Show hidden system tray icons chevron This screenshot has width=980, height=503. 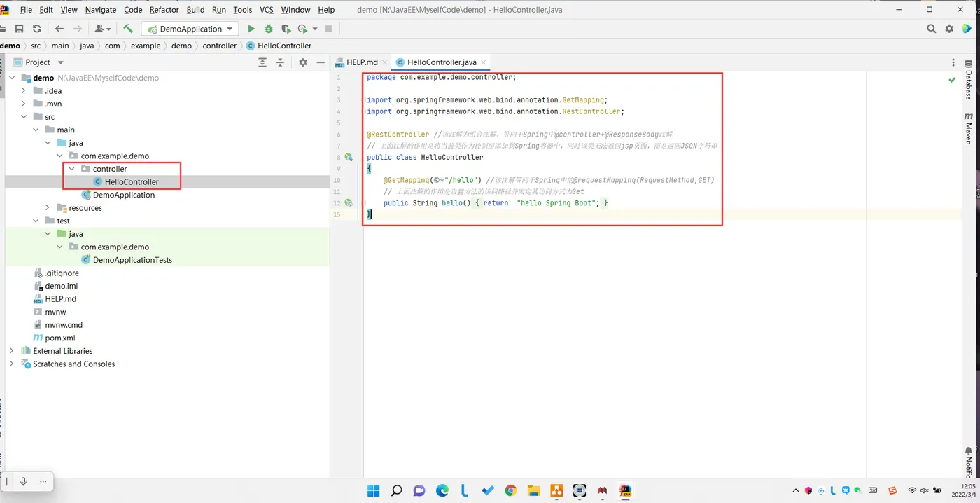point(795,490)
